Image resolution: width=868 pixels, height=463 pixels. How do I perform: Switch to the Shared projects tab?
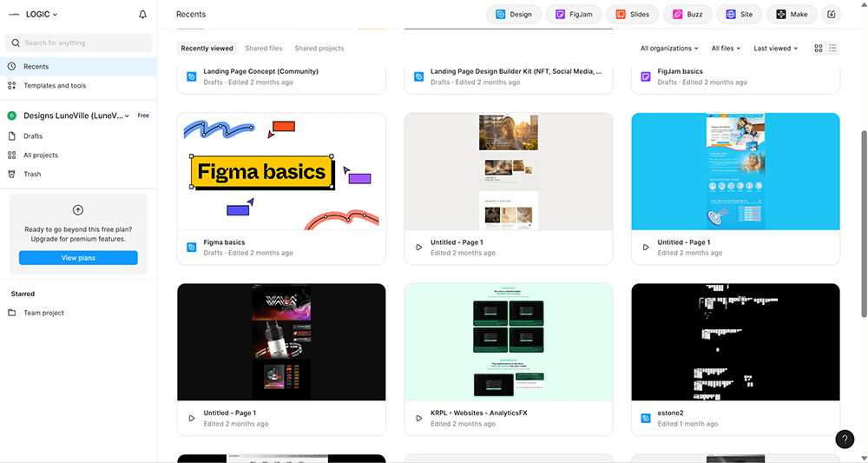click(x=319, y=48)
